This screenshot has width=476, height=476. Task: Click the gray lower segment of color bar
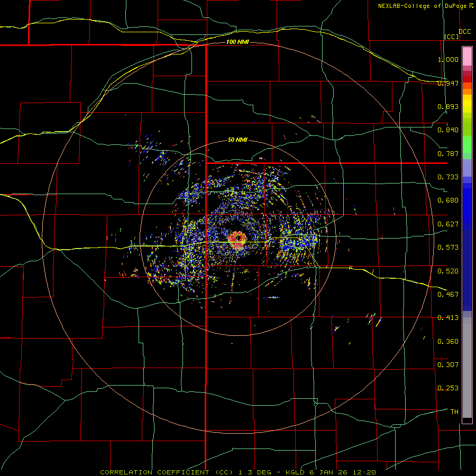(x=467, y=368)
